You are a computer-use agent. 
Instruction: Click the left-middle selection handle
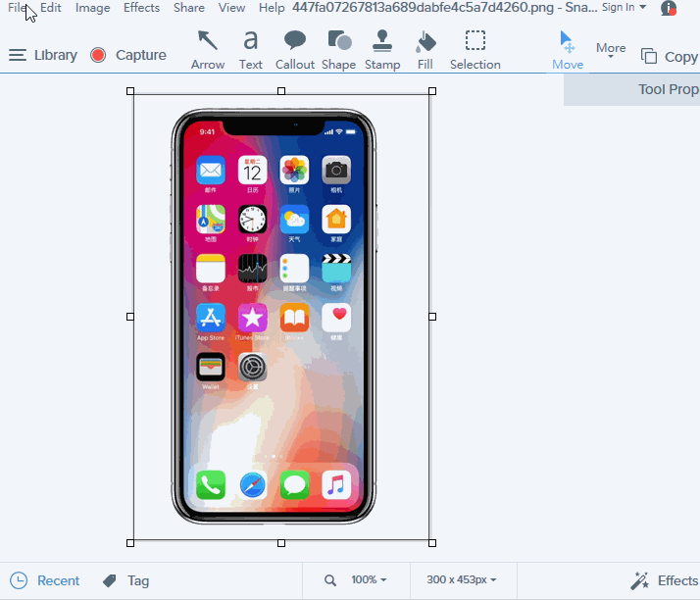tap(130, 317)
